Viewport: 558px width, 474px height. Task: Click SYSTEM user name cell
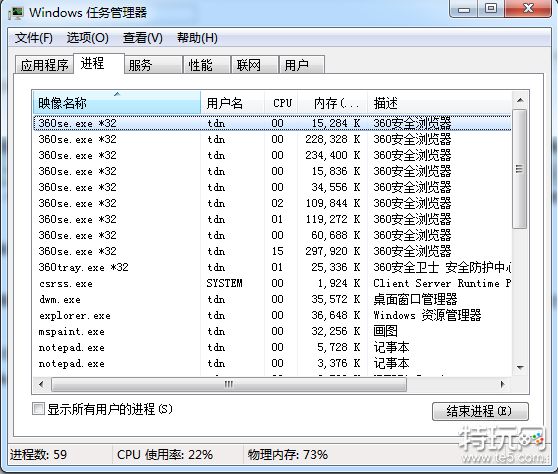pyautogui.click(x=224, y=283)
